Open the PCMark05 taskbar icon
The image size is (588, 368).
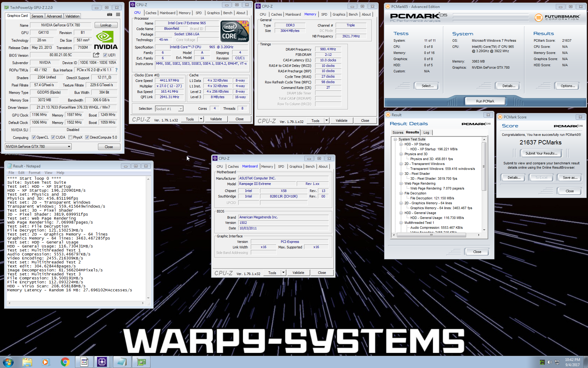pyautogui.click(x=84, y=362)
